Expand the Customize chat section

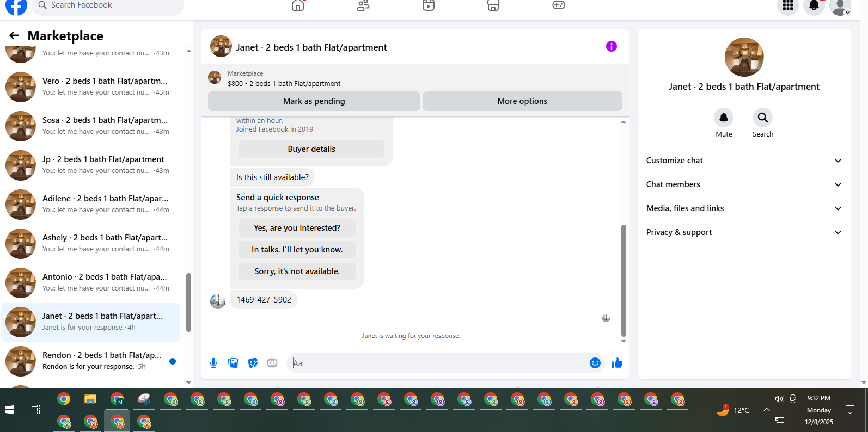point(744,161)
